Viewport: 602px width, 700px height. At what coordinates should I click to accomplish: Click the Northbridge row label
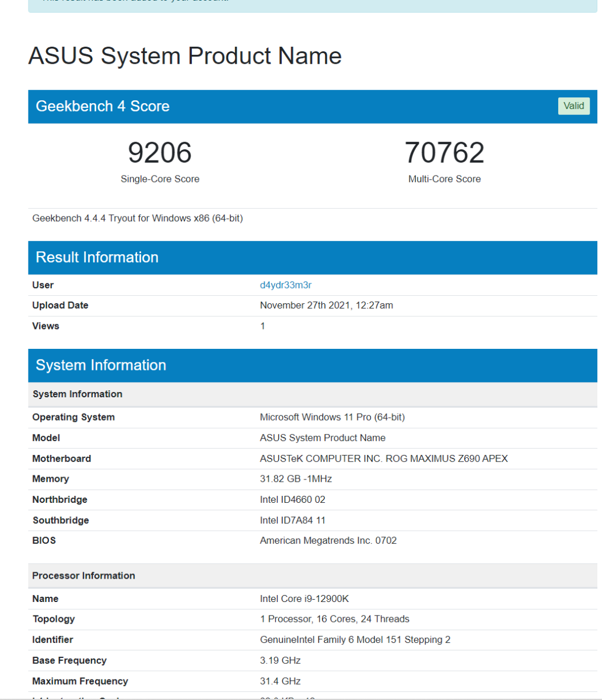60,500
